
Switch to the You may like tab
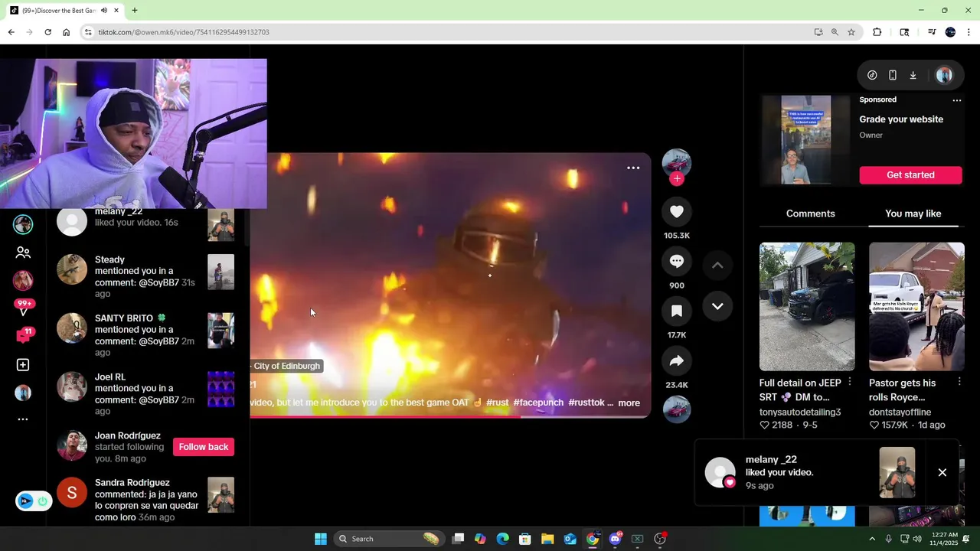[913, 214]
